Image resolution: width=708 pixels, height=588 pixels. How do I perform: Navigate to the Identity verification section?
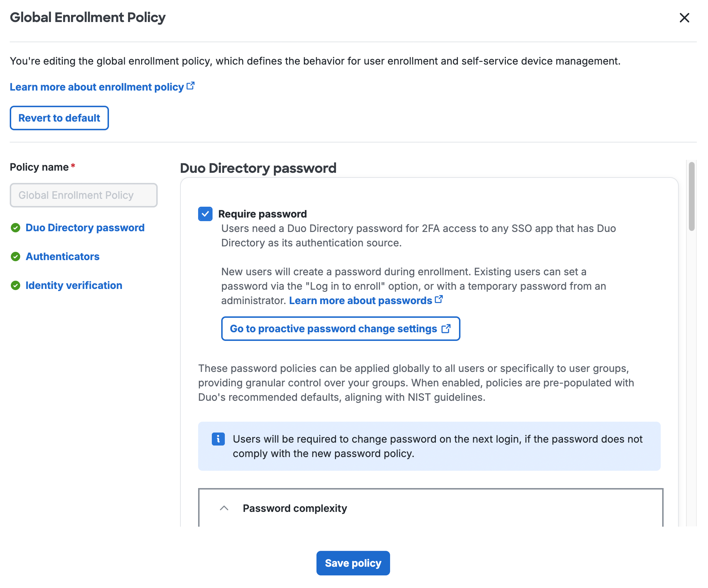pos(74,285)
